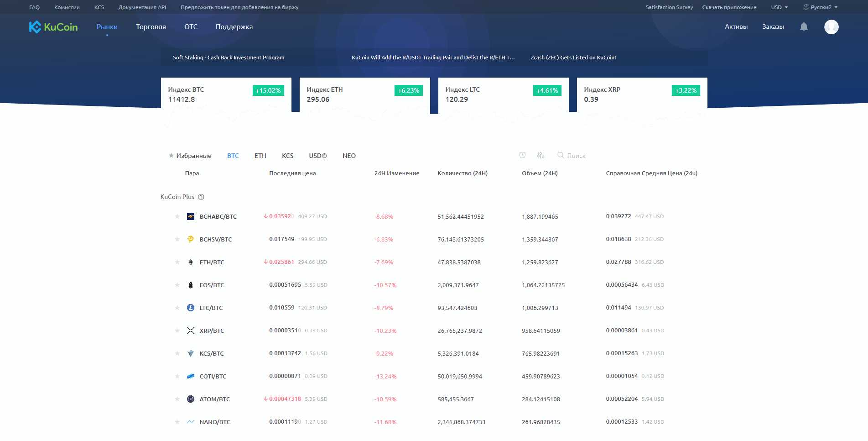The width and height of the screenshot is (868, 441).
Task: Open Soft Staking Cash Back announcement
Action: (229, 58)
